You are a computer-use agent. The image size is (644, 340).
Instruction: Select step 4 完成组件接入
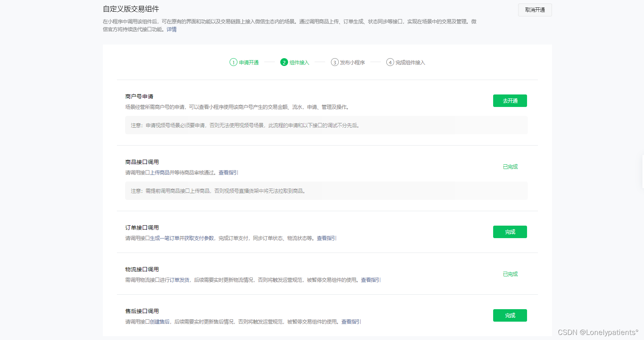pyautogui.click(x=405, y=62)
